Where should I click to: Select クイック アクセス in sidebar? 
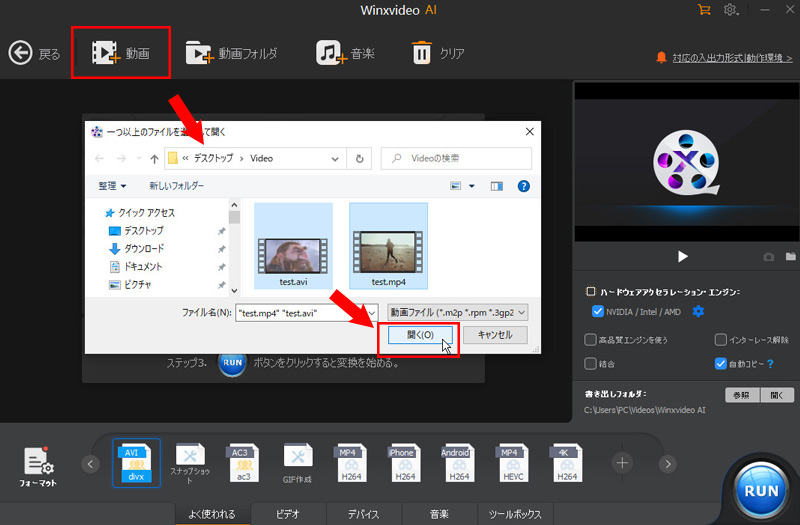click(x=140, y=213)
